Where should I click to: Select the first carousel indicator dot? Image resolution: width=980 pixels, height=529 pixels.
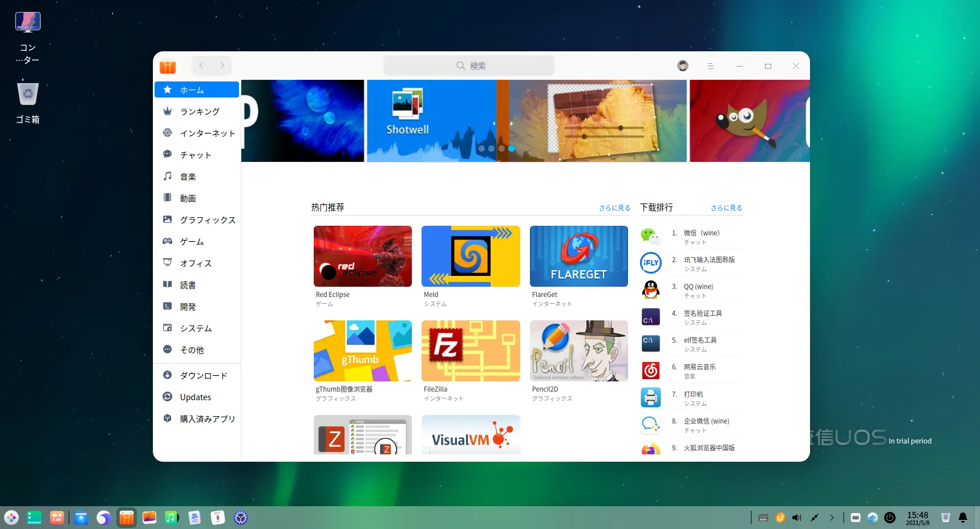pos(481,148)
